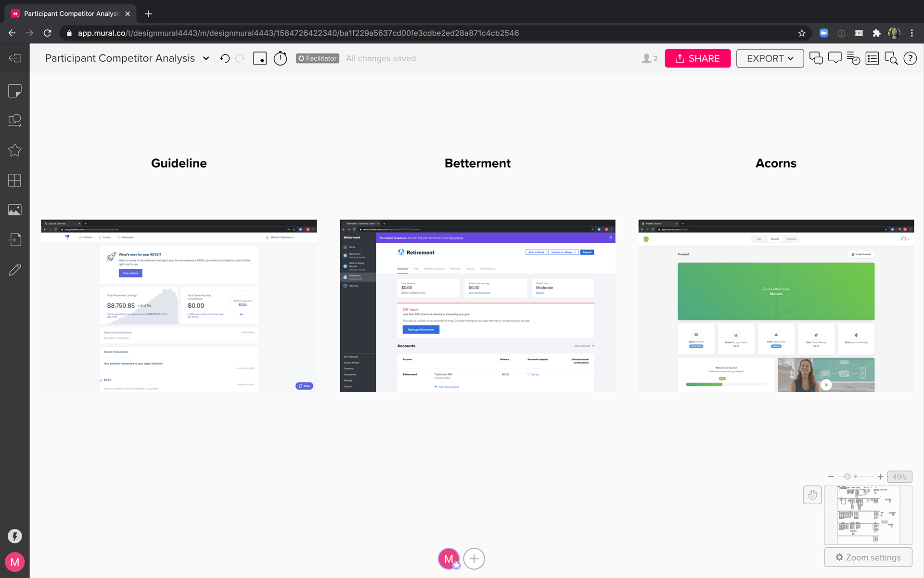Open the help question mark icon
Viewport: 924px width, 578px height.
click(x=910, y=58)
